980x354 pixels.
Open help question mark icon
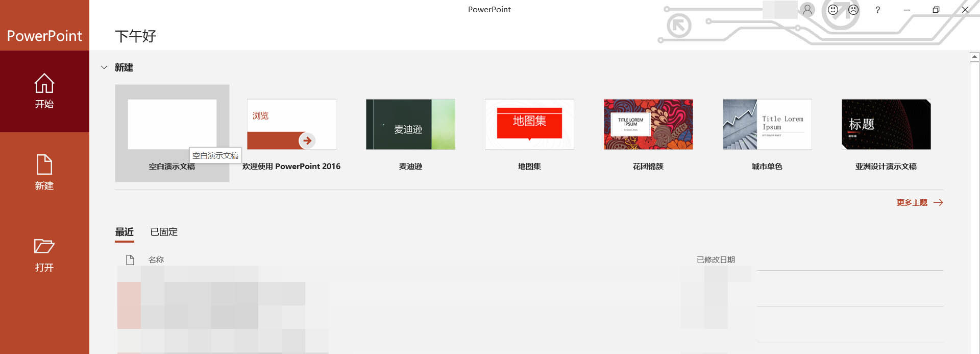point(877,10)
